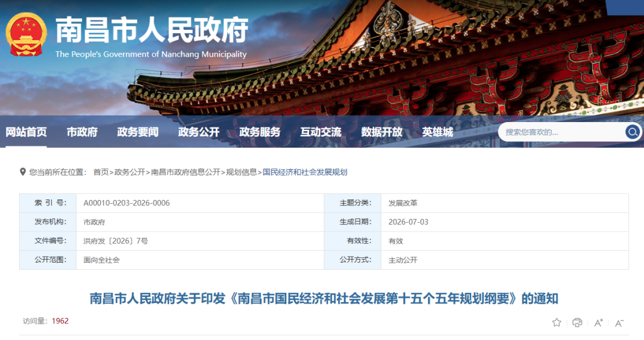Open 数据开放 nav item
644x340 pixels.
[x=382, y=132]
